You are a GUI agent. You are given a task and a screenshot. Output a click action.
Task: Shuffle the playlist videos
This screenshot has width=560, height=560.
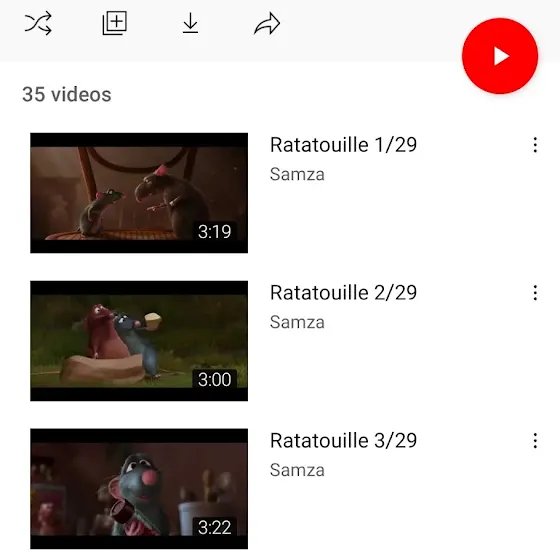(x=38, y=24)
